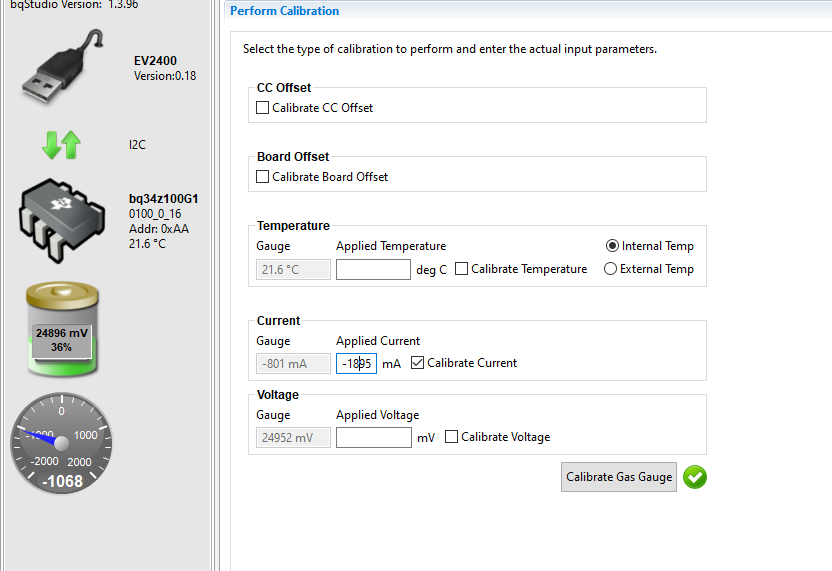
Task: Tick the Calibrate Voltage checkbox
Action: coord(452,437)
